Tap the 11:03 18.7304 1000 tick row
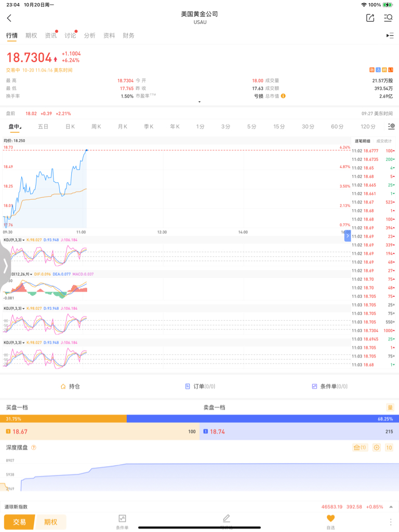 click(x=373, y=331)
